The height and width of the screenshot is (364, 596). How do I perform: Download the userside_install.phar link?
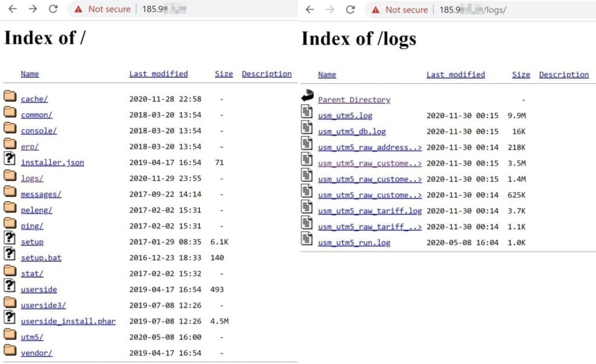pyautogui.click(x=68, y=322)
